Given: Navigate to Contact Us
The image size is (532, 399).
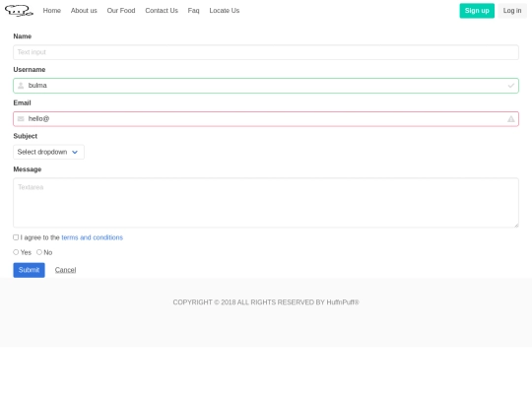Looking at the screenshot, I should click(162, 11).
